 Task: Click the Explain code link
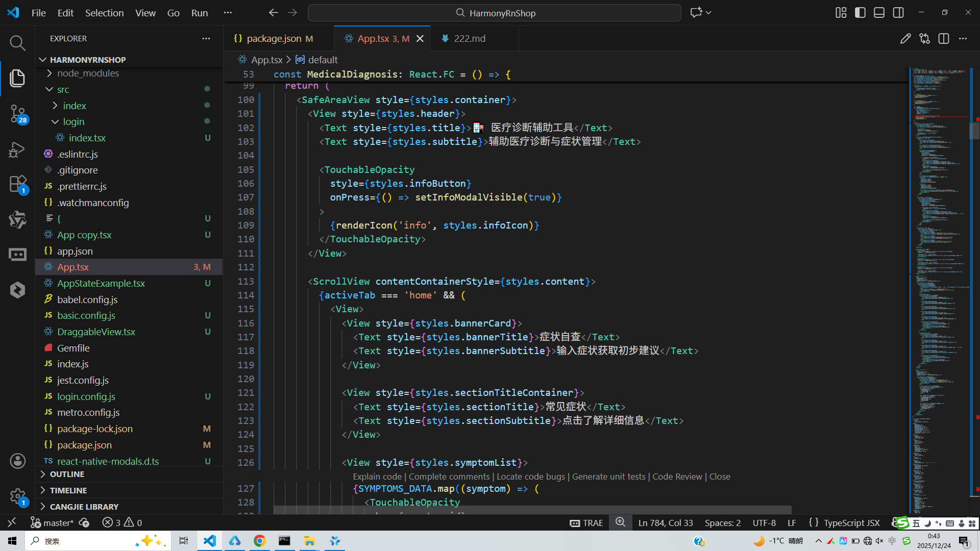click(377, 477)
